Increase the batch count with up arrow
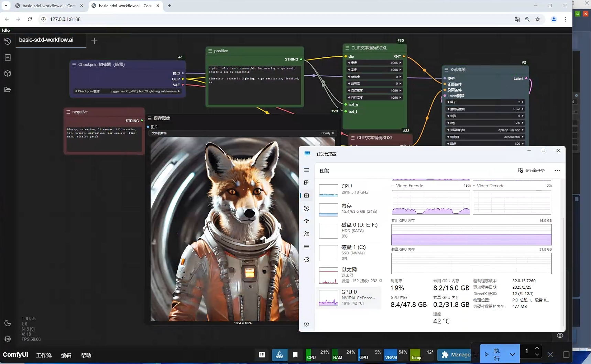The height and width of the screenshot is (364, 591). (x=537, y=349)
